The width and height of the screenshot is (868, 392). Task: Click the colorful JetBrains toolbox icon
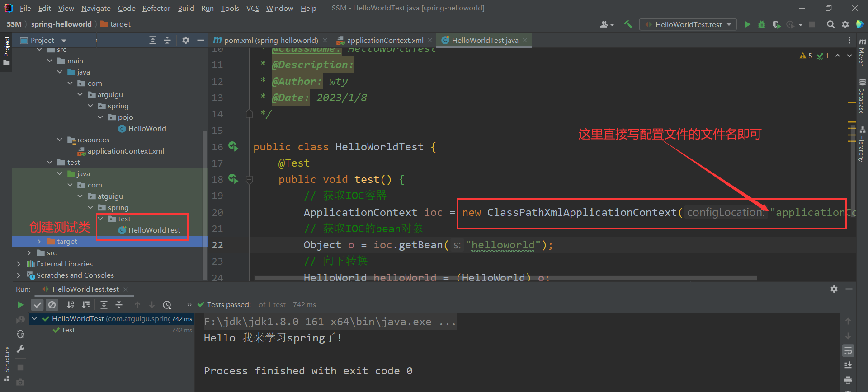(x=860, y=24)
